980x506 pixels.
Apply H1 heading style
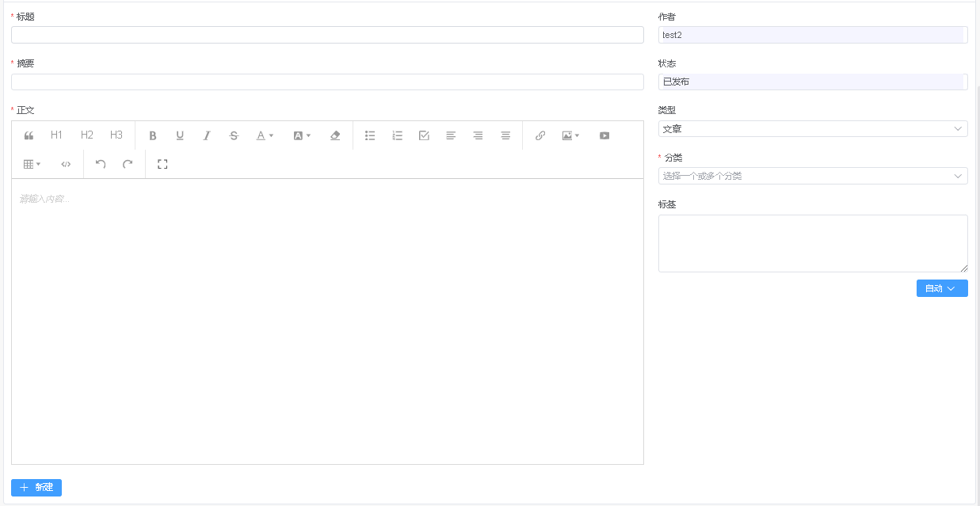(56, 135)
